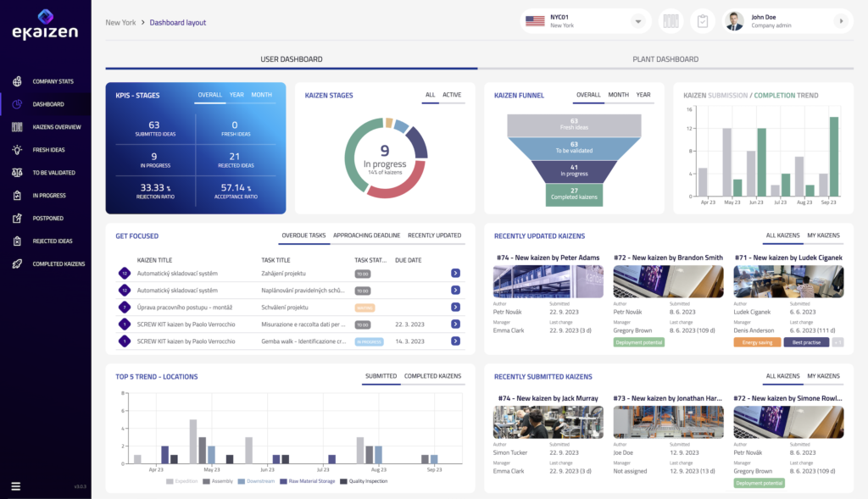This screenshot has width=868, height=499.
Task: Click the New York breadcrumb link
Action: pyautogui.click(x=120, y=23)
